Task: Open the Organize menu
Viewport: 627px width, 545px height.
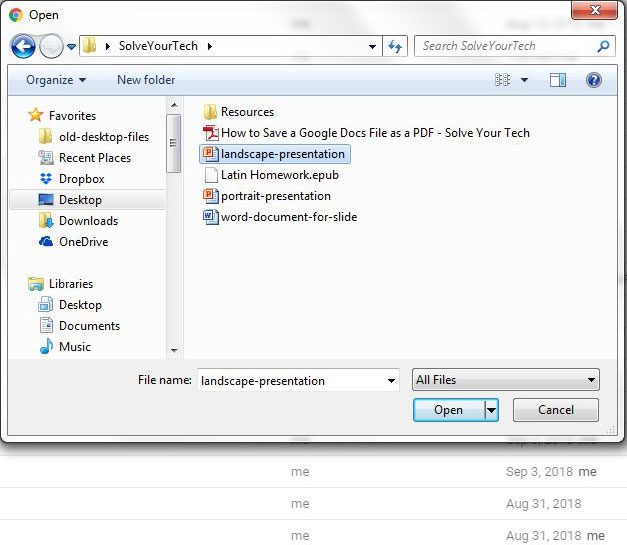Action: tap(56, 80)
